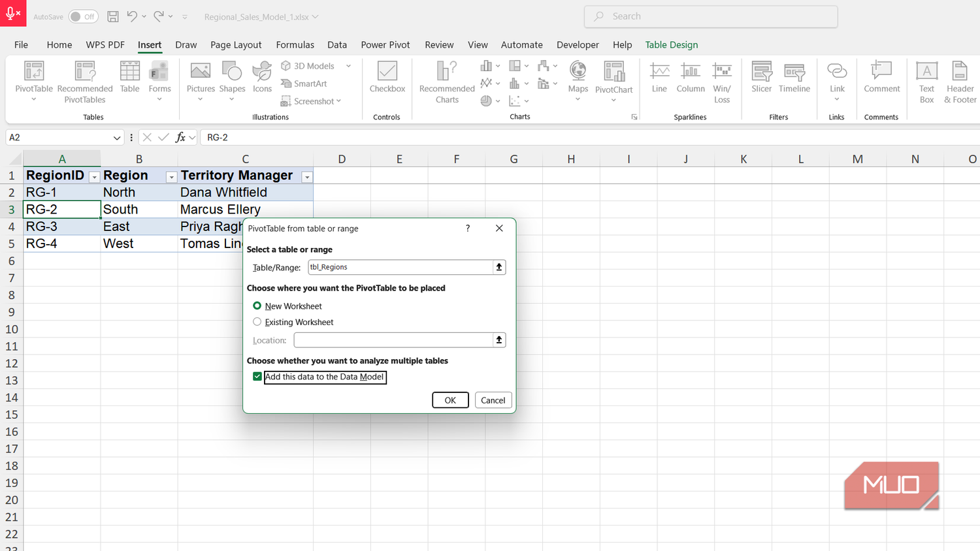Switch to the Page Layout tab

pyautogui.click(x=236, y=44)
